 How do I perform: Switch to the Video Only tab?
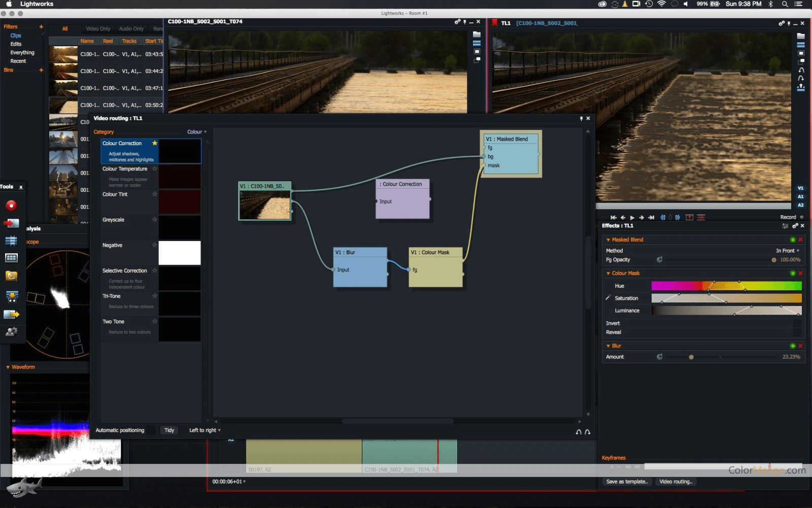pos(97,28)
